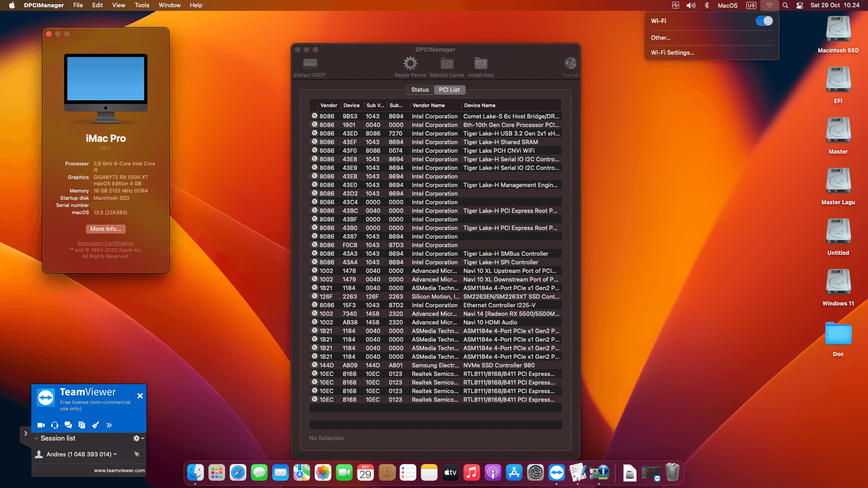Click the volume icon in menu bar
The image size is (868, 488).
pyautogui.click(x=691, y=5)
